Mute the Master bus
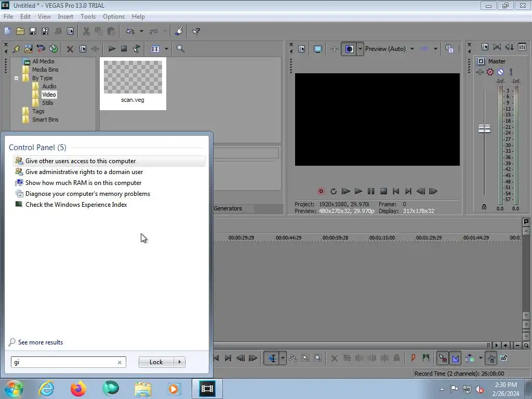The width and height of the screenshot is (532, 399). pos(500,72)
